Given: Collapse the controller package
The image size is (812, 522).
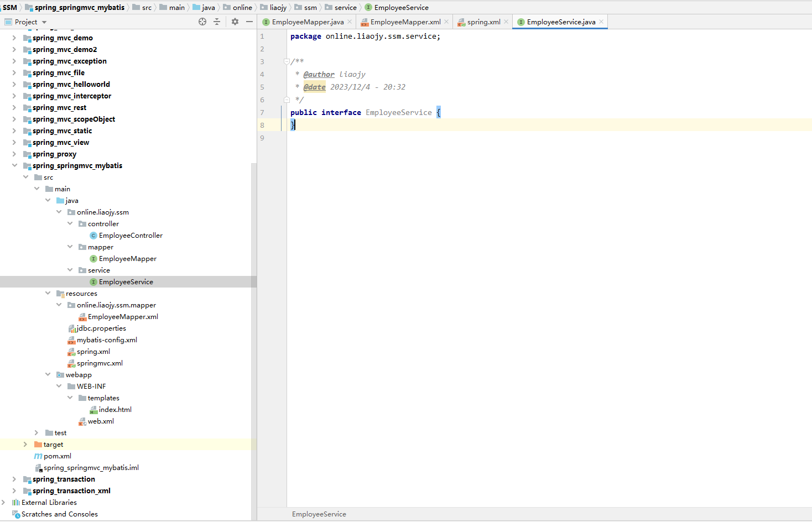Looking at the screenshot, I should click(70, 223).
